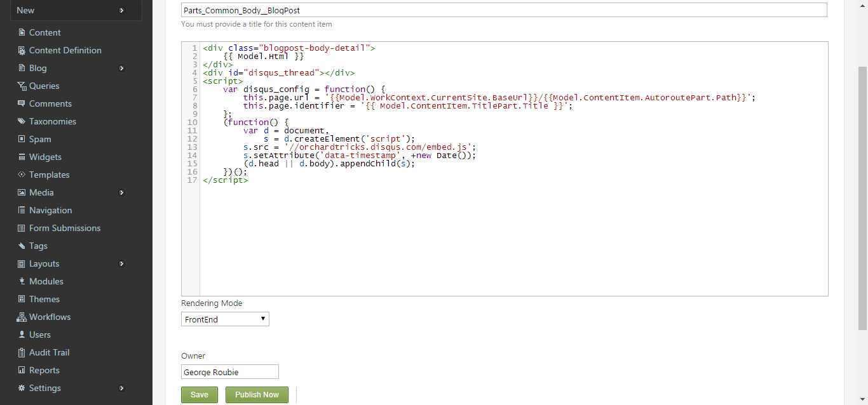The image size is (868, 405).
Task: Open the Queries link
Action: tap(44, 86)
